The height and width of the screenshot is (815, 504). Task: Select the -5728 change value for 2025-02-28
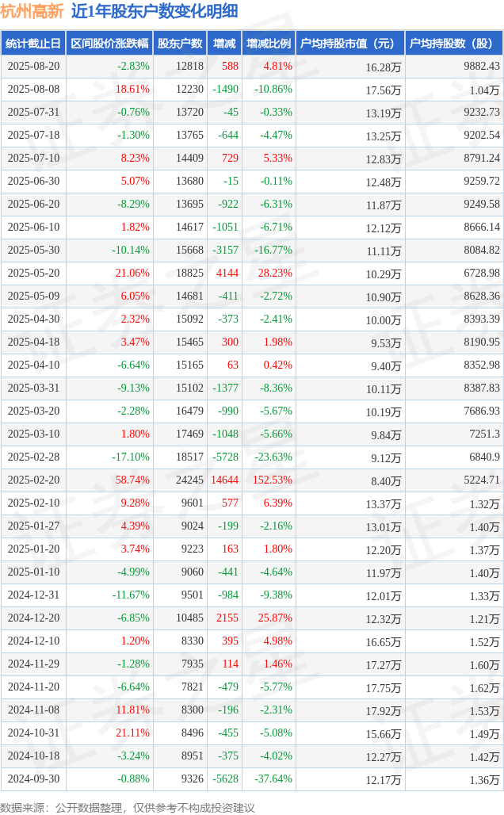coord(225,457)
